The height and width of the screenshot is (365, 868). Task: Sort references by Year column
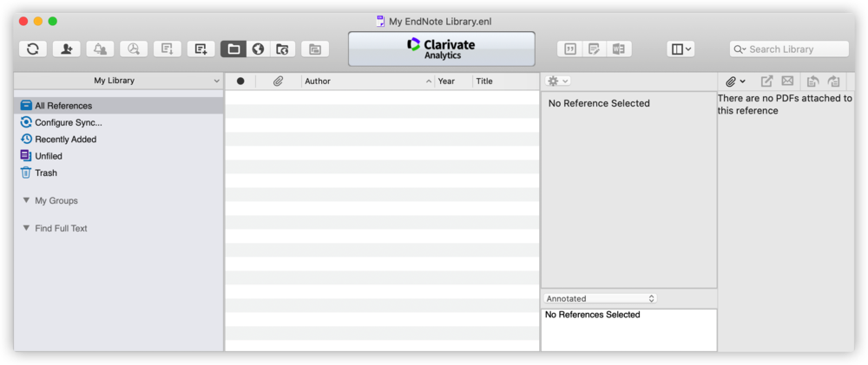pos(454,81)
